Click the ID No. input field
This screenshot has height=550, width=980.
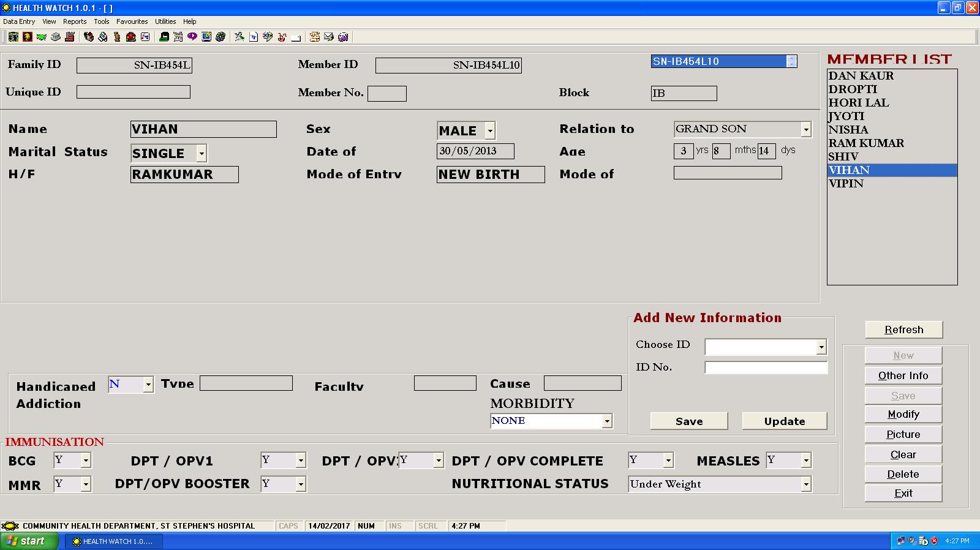pyautogui.click(x=766, y=367)
